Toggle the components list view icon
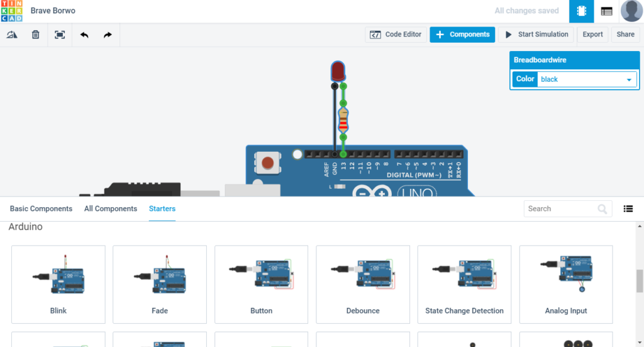This screenshot has height=347, width=644. [628, 209]
